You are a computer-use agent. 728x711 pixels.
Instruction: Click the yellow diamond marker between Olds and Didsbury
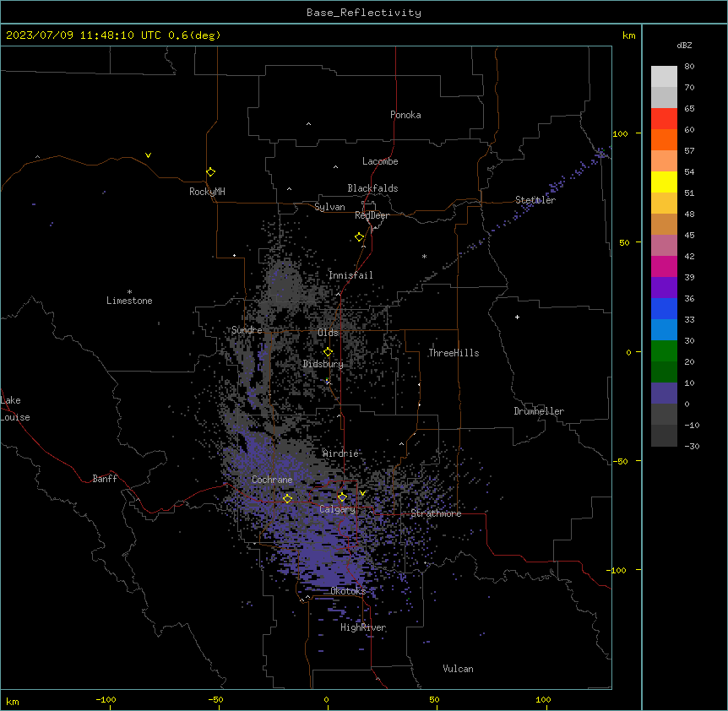(328, 352)
